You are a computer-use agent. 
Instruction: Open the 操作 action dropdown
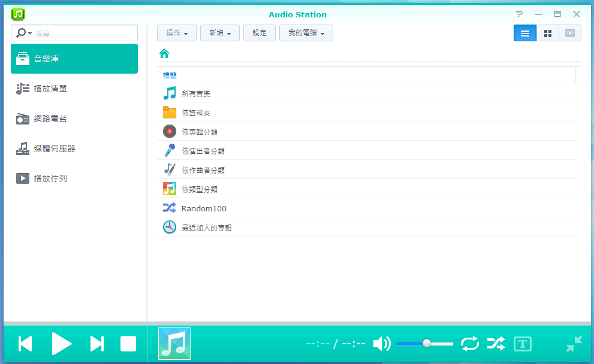pyautogui.click(x=177, y=33)
